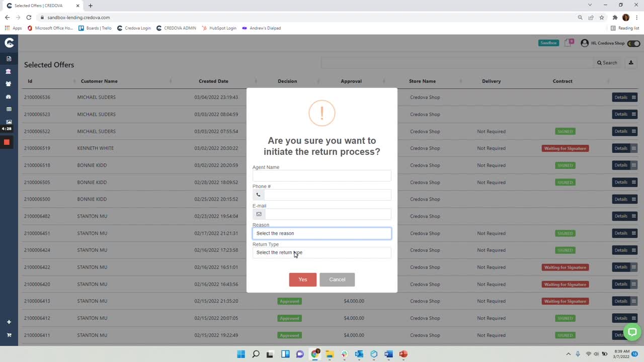Click the Search button
The height and width of the screenshot is (362, 644).
click(x=607, y=63)
